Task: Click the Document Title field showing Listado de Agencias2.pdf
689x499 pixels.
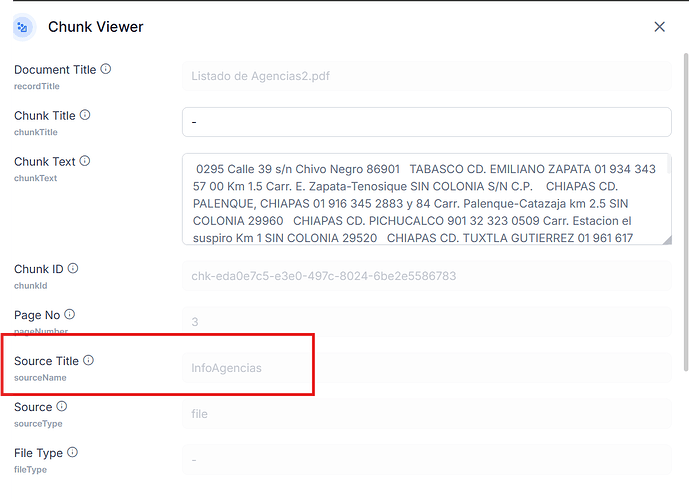Action: [426, 76]
